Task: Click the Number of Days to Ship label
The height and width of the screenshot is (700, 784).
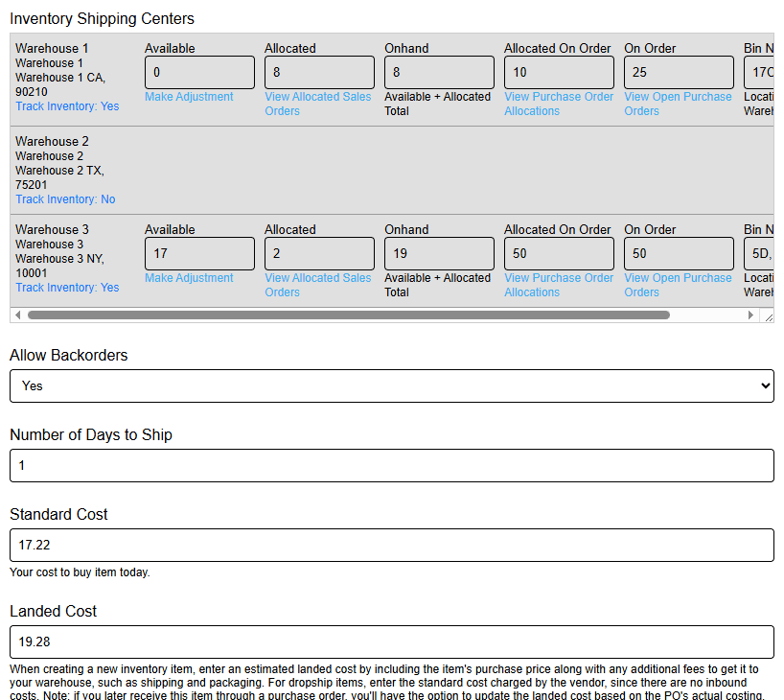Action: (91, 434)
